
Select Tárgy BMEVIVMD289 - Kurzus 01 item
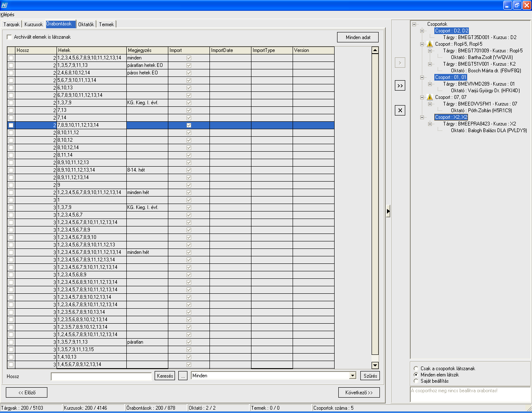click(x=479, y=84)
